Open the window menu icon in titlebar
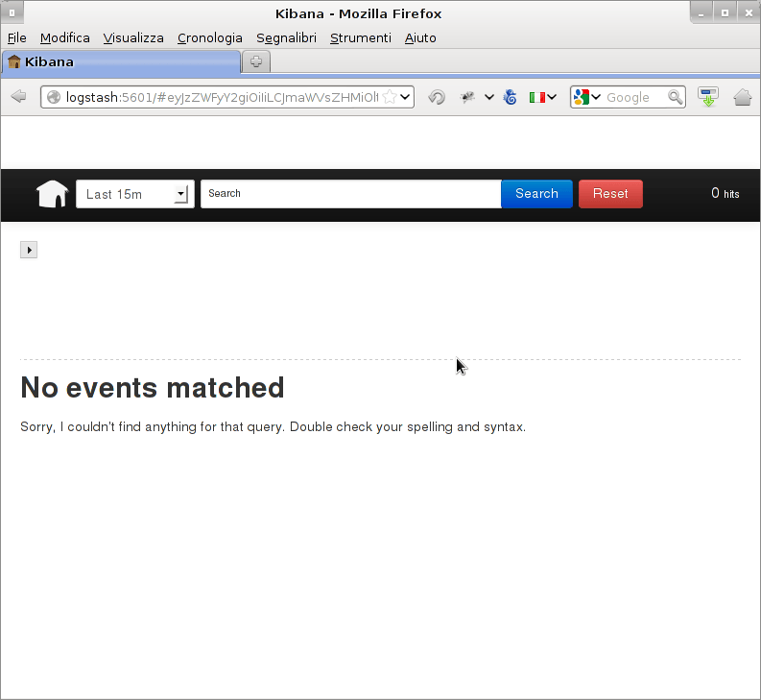 pyautogui.click(x=12, y=13)
